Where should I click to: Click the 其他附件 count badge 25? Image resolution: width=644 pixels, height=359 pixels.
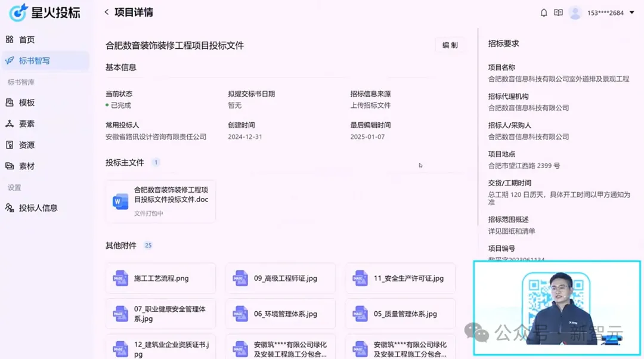point(148,245)
